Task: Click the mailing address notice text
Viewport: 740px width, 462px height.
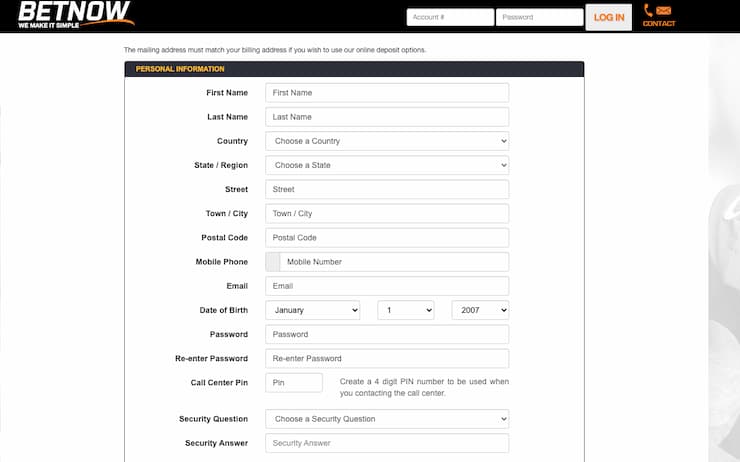Action: [275, 50]
